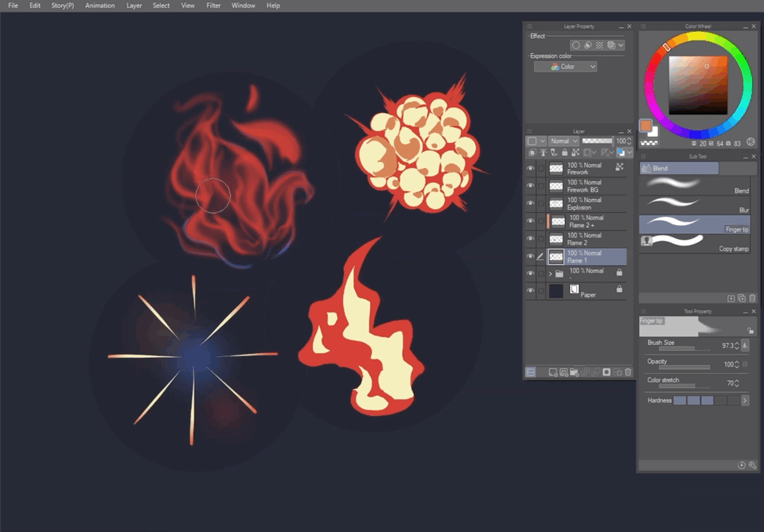Toggle visibility of Flame 2 layer
The height and width of the screenshot is (532, 764).
530,239
